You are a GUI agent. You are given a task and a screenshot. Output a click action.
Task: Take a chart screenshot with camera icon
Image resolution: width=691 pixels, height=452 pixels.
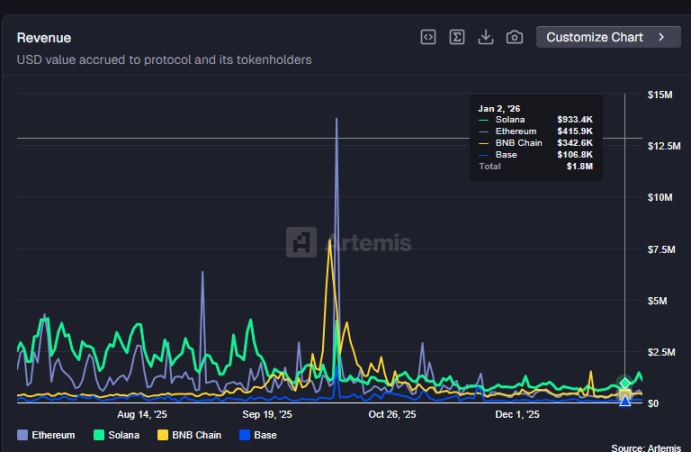tap(514, 37)
